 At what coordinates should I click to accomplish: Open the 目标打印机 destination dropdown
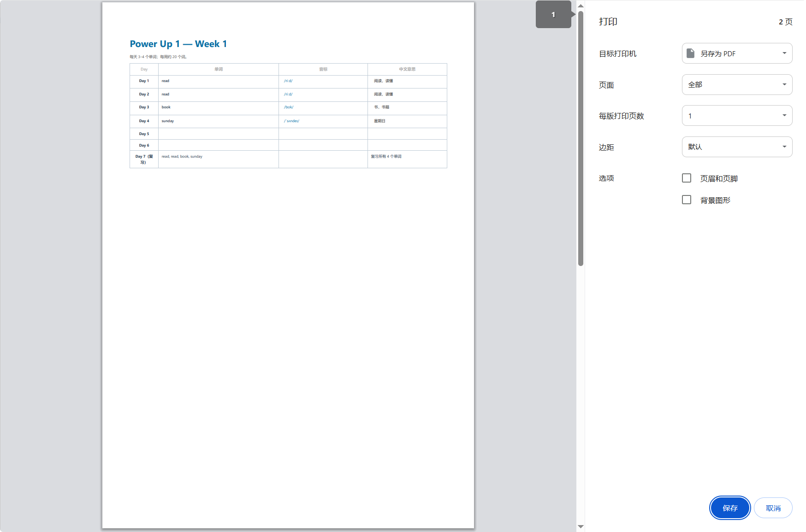(x=737, y=53)
